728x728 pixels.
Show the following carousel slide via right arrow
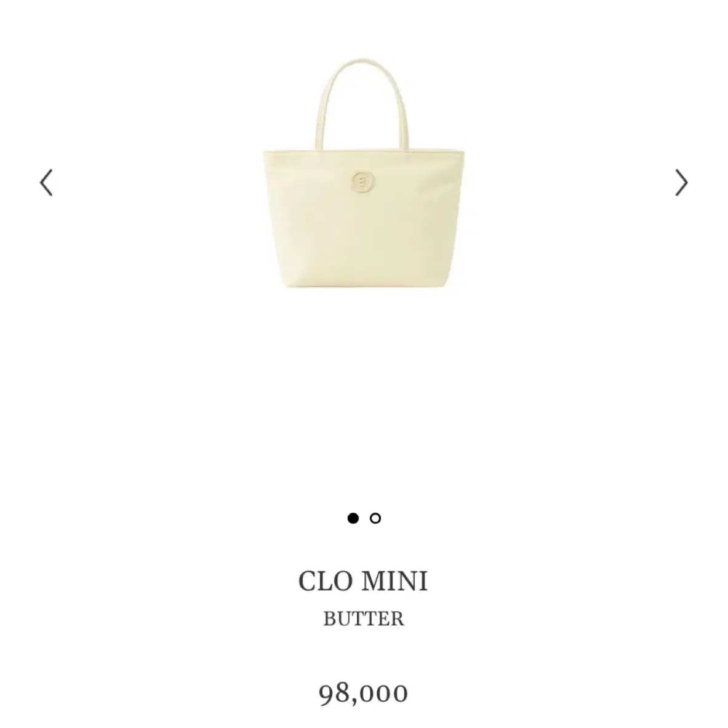click(681, 183)
